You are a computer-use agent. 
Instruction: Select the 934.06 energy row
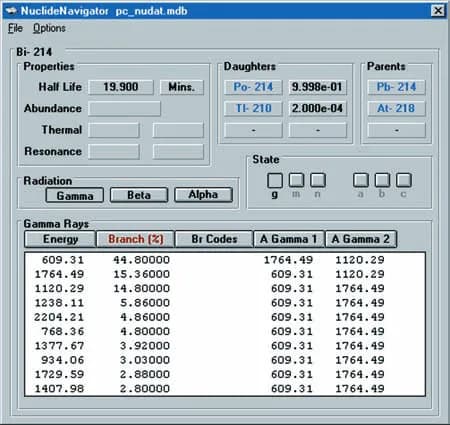point(225,360)
